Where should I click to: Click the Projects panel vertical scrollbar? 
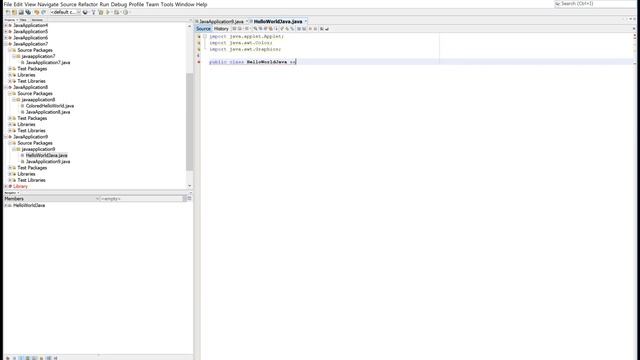coord(189,122)
